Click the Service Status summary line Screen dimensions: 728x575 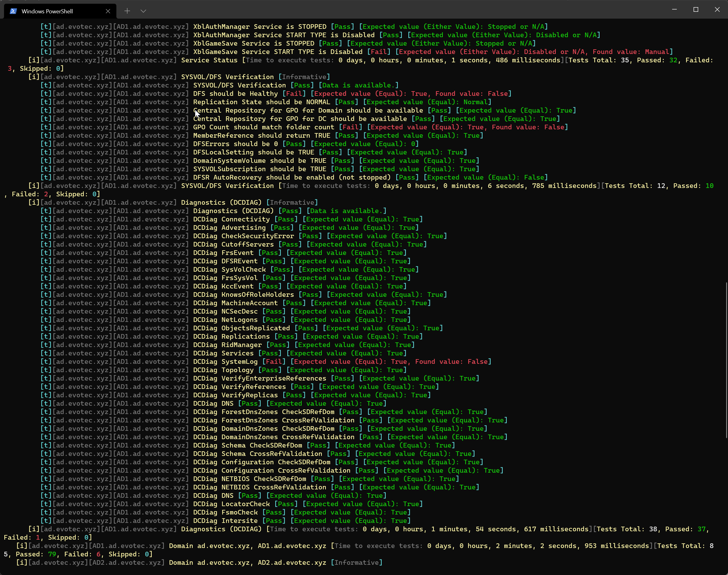click(x=209, y=60)
